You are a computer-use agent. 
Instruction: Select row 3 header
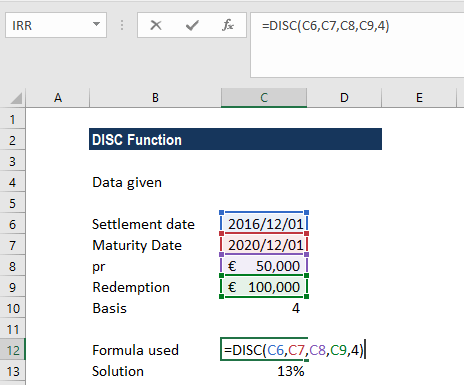(x=13, y=161)
